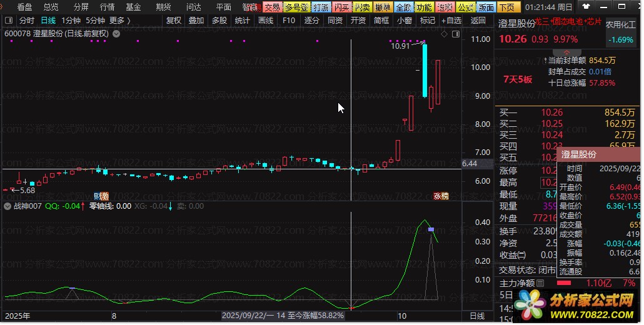Open the F10 company info
Viewport: 644px width, 325px height.
(x=289, y=21)
